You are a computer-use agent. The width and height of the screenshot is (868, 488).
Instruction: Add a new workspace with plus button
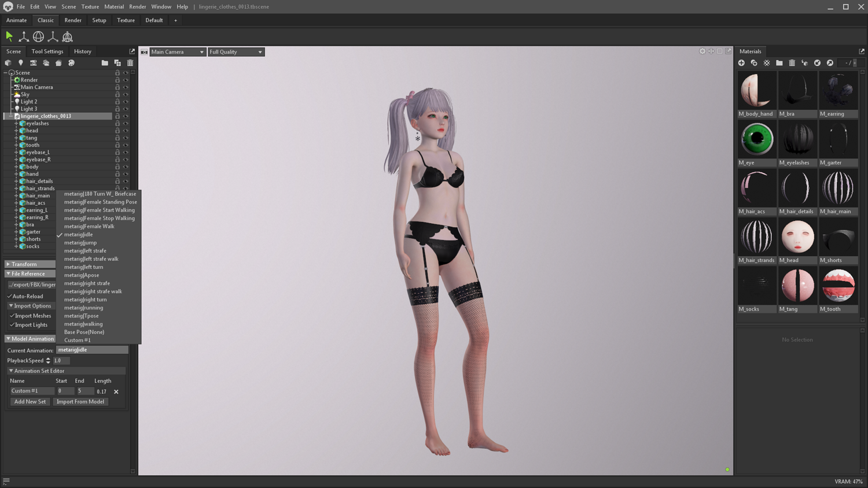click(176, 20)
